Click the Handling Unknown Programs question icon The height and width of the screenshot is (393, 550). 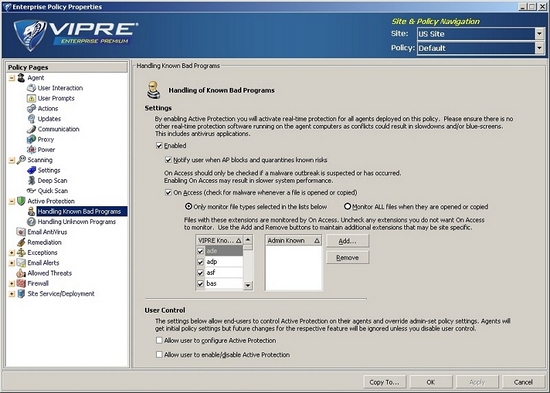click(x=32, y=222)
